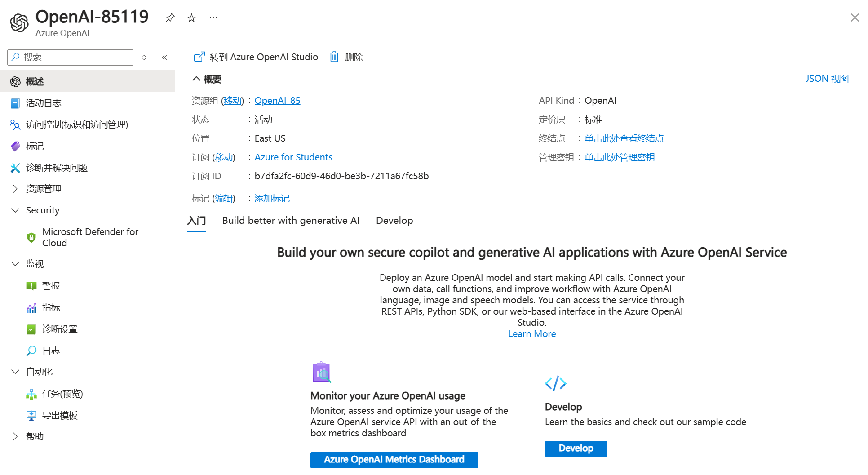Screen dimensions: 868x475
Task: Click the blue Develop button
Action: pos(576,448)
